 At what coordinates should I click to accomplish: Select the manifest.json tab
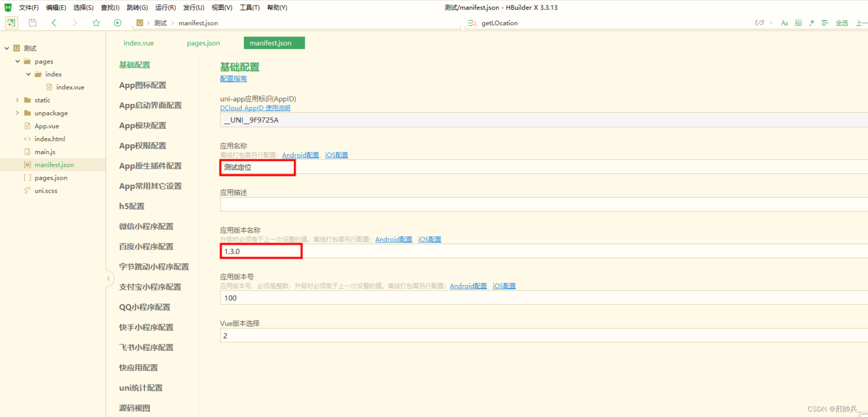point(274,43)
